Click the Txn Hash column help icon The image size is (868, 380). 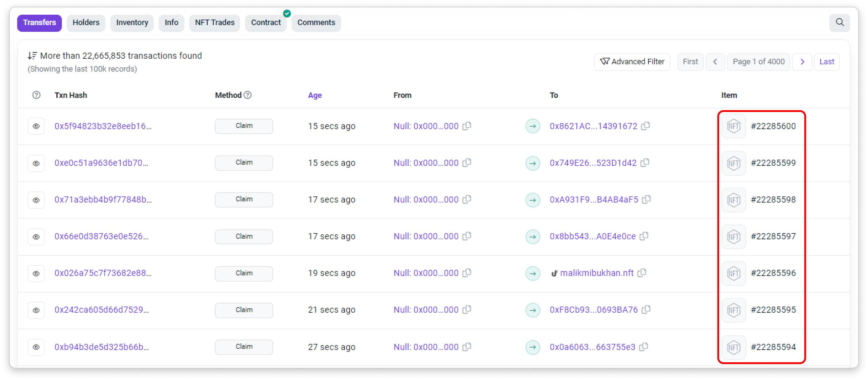tap(36, 95)
